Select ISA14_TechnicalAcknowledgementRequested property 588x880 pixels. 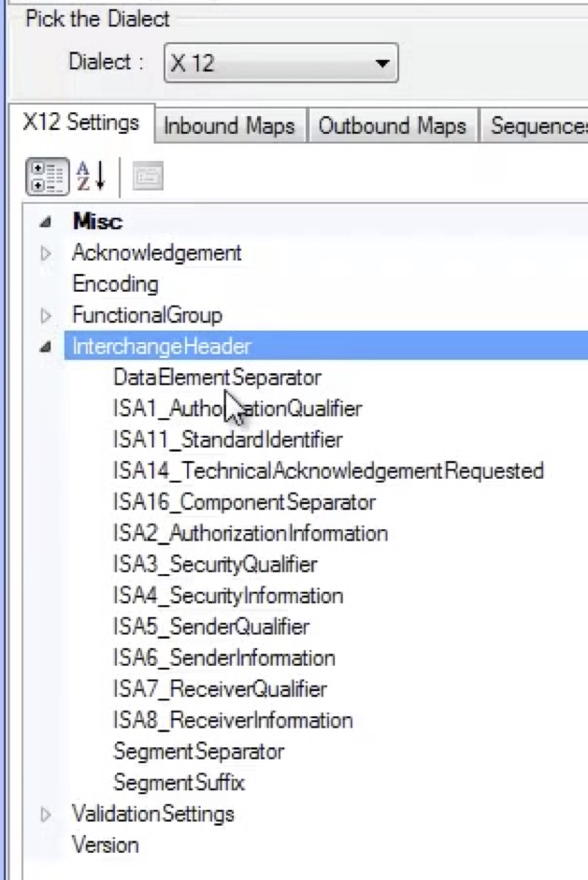coord(328,471)
